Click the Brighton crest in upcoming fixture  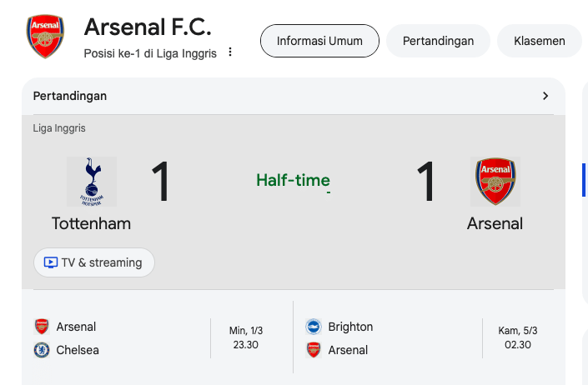314,327
